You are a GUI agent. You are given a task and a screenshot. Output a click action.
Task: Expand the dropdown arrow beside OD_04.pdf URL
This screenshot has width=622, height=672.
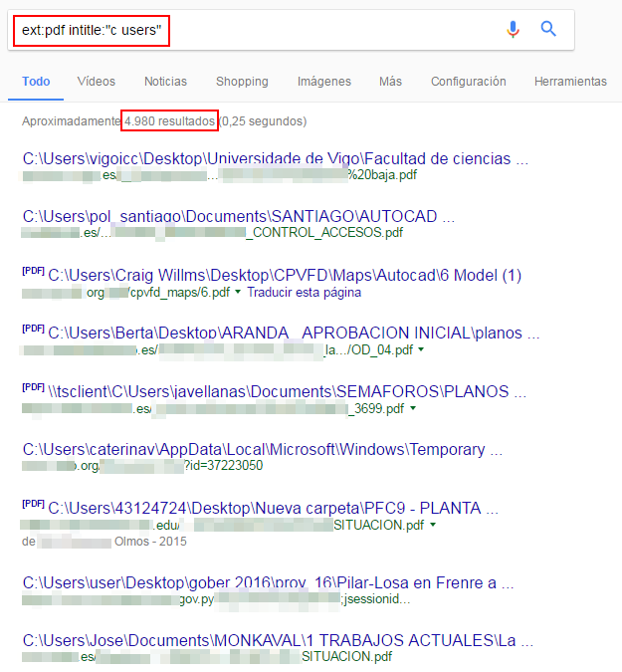pyautogui.click(x=422, y=350)
